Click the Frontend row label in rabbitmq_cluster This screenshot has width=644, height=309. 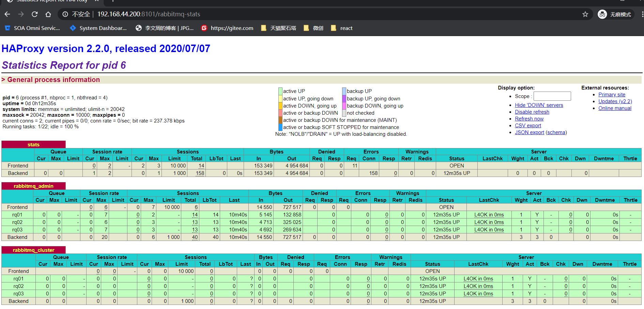19,271
